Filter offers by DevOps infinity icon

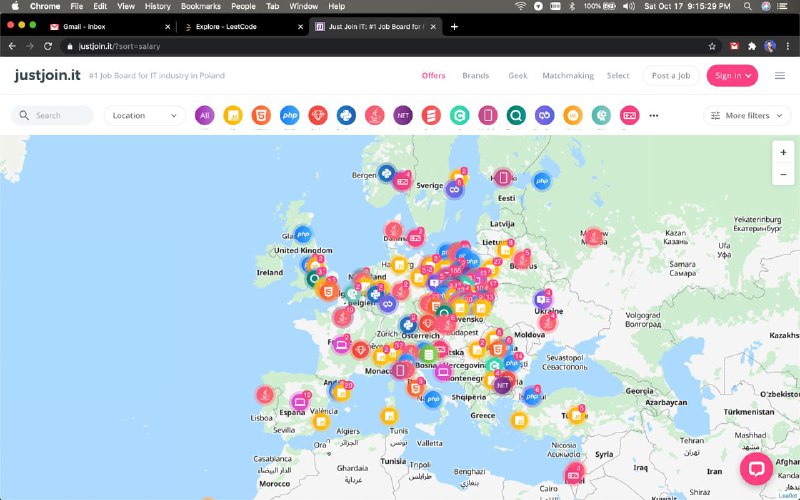tap(544, 115)
